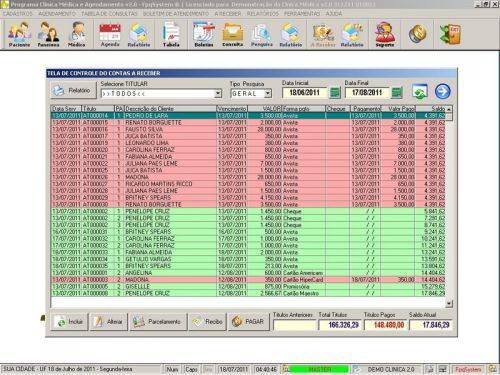This screenshot has height=375, width=500.
Task: Click the Valor Pago column header
Action: 398,109
